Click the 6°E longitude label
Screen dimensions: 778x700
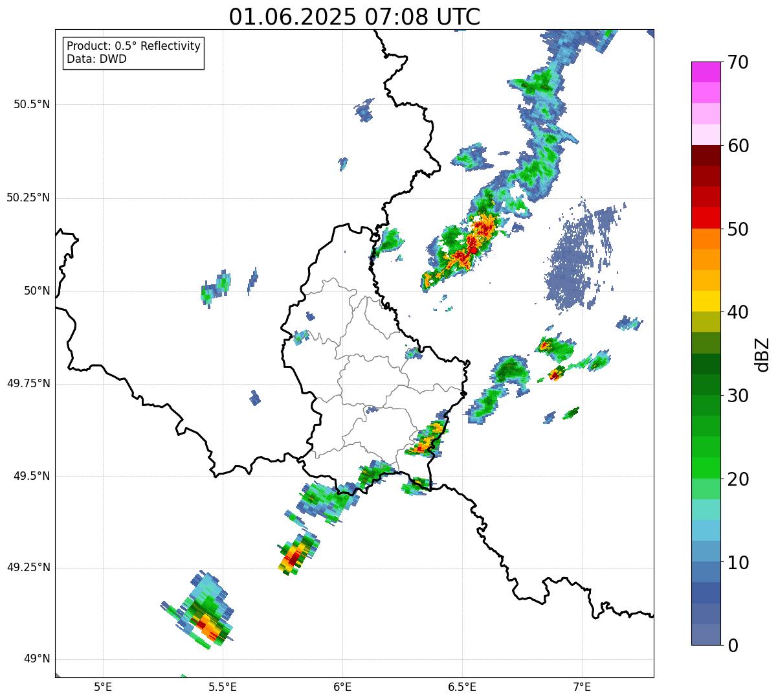[342, 686]
